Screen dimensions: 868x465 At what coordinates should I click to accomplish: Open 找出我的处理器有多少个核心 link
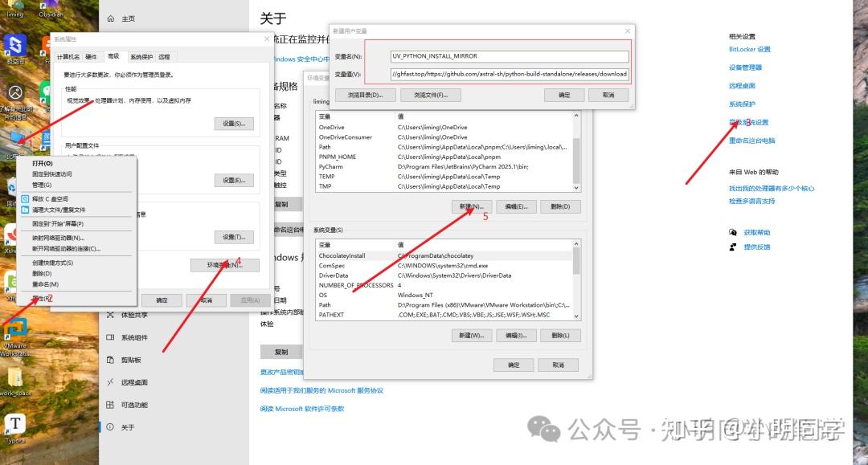click(x=772, y=189)
